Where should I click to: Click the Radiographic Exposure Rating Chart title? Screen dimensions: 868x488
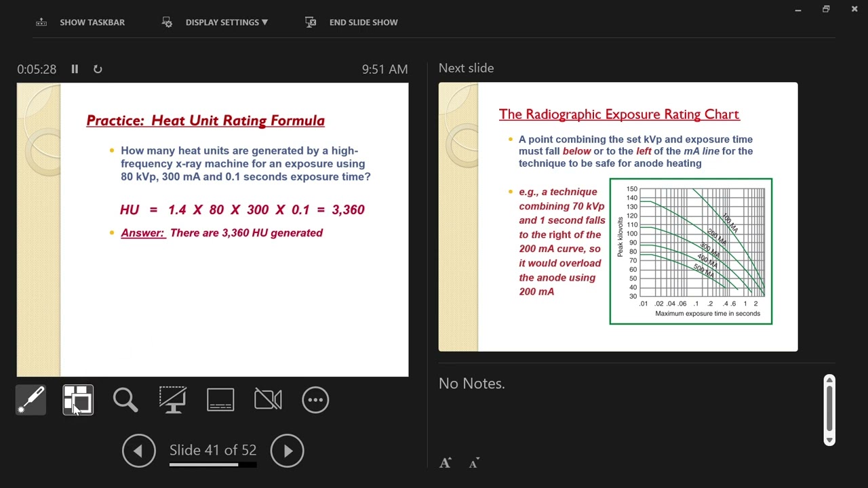[x=619, y=115]
